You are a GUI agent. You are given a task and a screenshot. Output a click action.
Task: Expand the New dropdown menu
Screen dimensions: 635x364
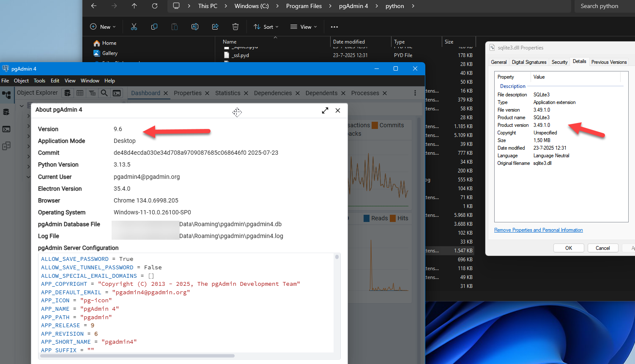tap(103, 27)
